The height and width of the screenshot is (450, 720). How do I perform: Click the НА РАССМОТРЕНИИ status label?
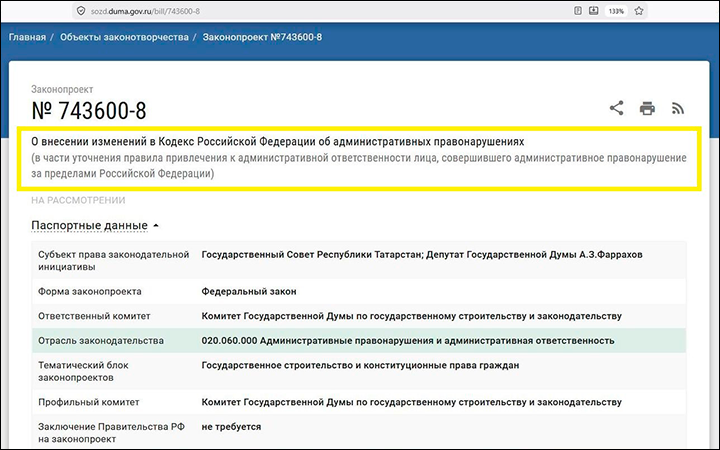tap(78, 200)
